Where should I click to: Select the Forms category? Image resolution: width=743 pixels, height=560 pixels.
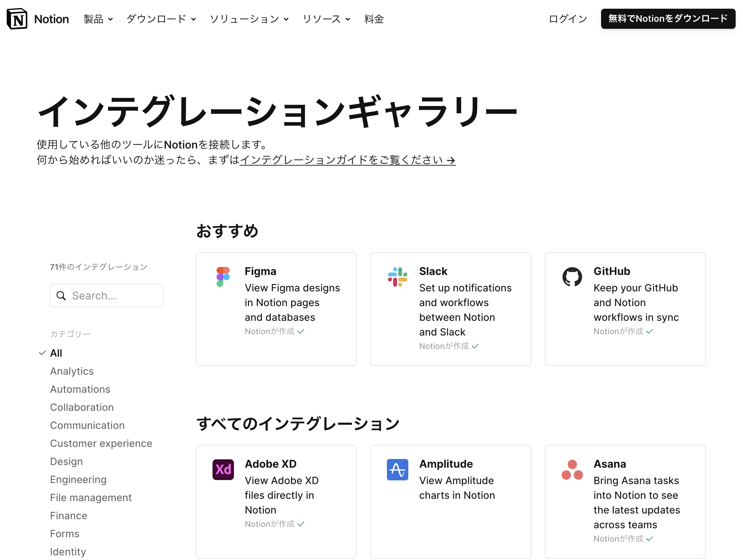pos(65,534)
